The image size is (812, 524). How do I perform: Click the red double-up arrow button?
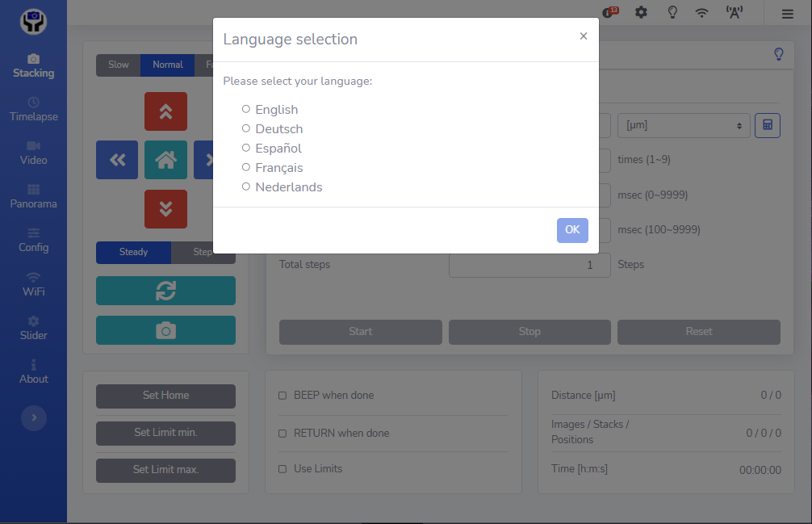point(165,111)
